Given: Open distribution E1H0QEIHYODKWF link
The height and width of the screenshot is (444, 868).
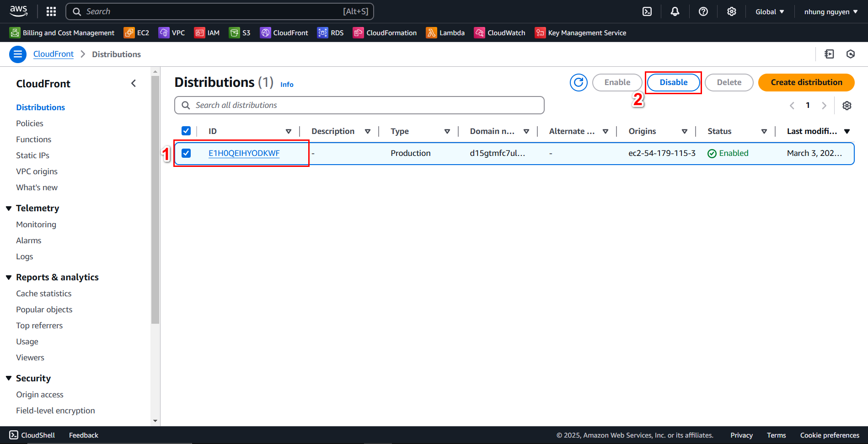Looking at the screenshot, I should coord(244,153).
